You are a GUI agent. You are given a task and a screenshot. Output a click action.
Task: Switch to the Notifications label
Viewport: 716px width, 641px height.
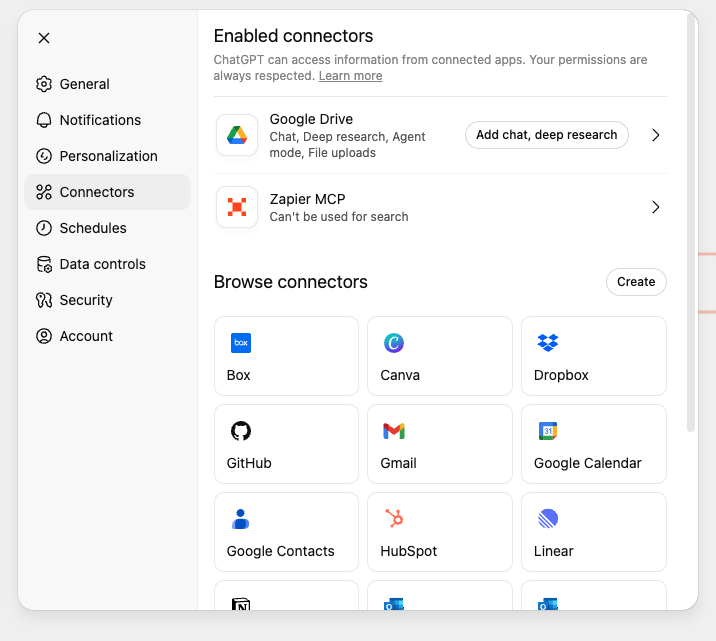(100, 120)
